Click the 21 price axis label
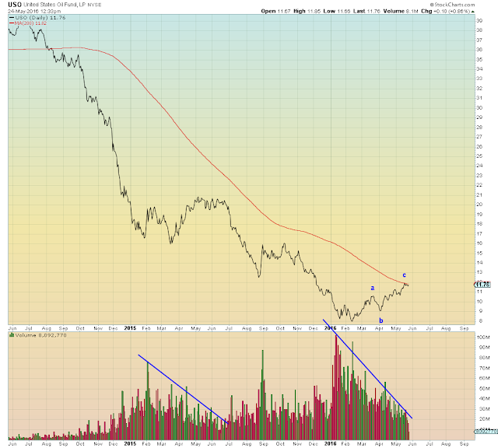The image size is (498, 448). click(x=479, y=195)
